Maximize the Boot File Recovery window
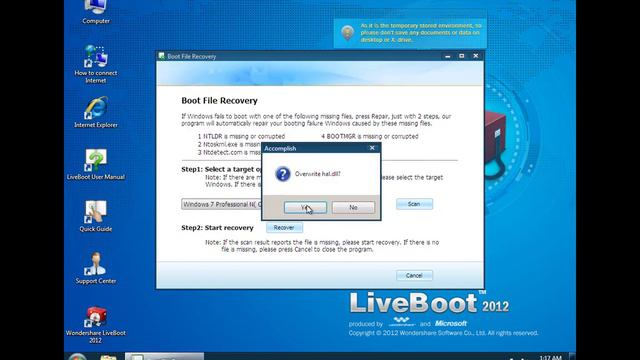 click(x=462, y=56)
